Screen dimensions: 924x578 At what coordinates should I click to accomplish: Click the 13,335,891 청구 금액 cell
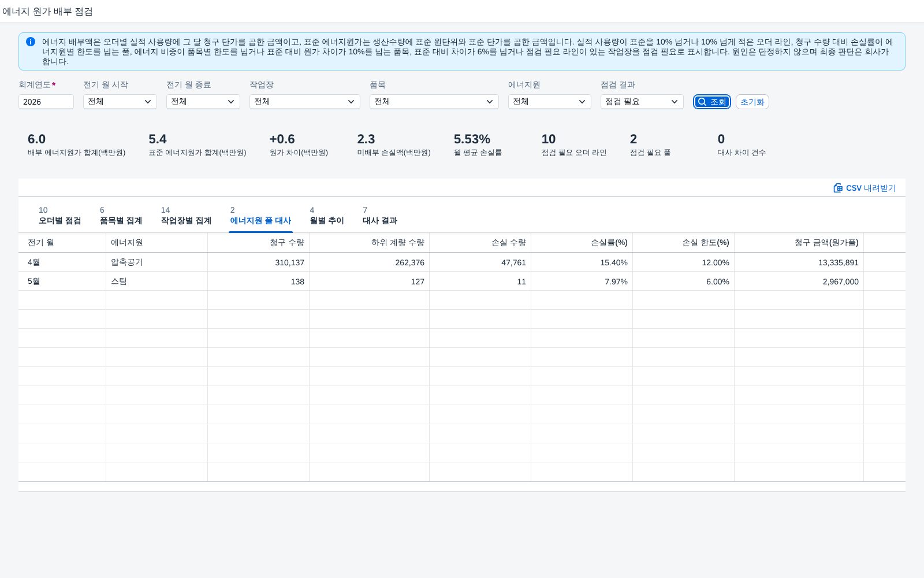click(x=799, y=262)
